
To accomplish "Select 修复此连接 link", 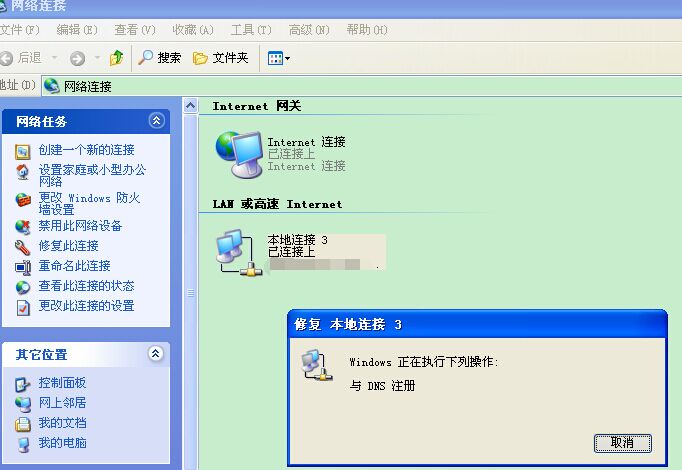I will (x=68, y=246).
